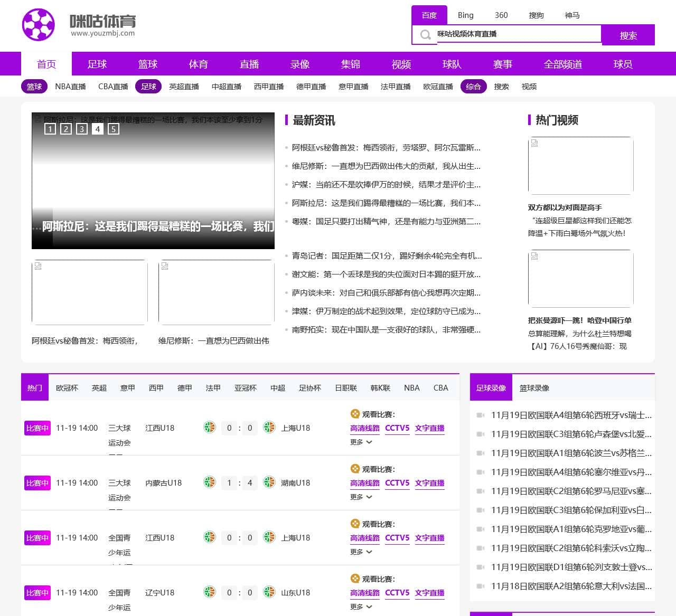Click the magnifying glass icon in search bar
The image size is (676, 616).
coord(425,35)
